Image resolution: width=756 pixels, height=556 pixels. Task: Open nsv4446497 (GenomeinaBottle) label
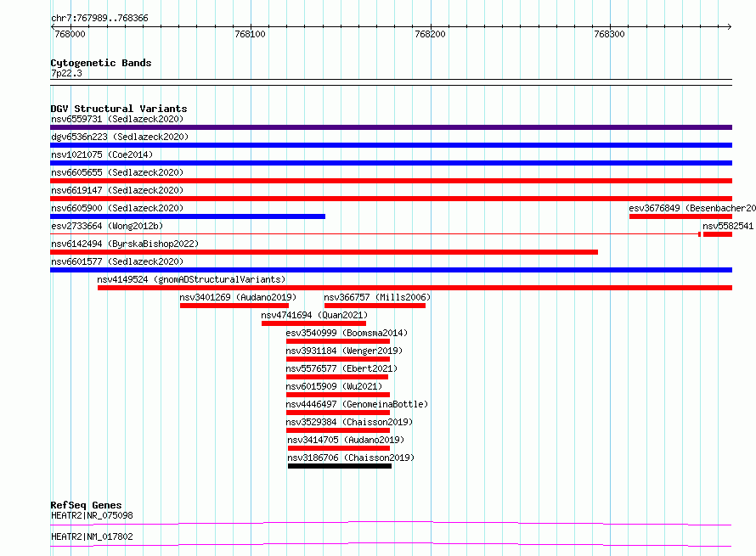(357, 404)
